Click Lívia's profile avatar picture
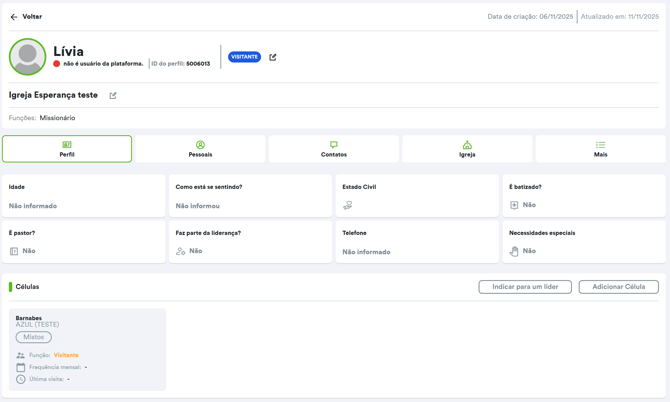Image resolution: width=670 pixels, height=402 pixels. pos(28,57)
